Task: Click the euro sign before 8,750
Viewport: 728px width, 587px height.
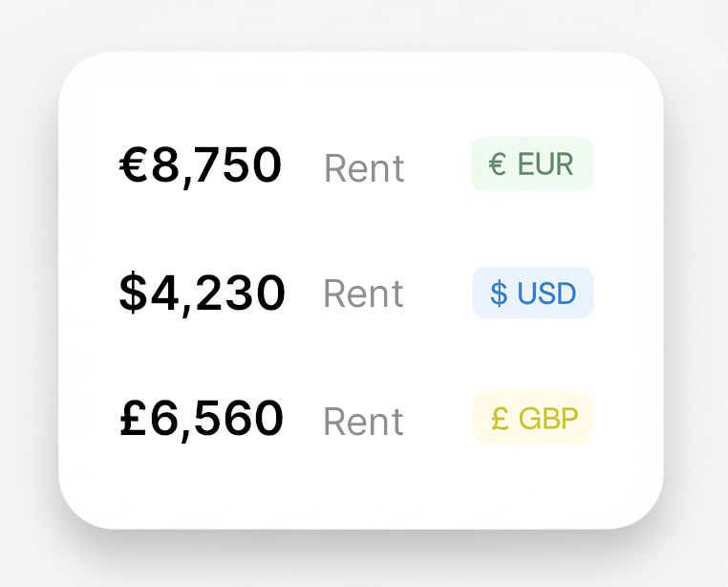Action: 135,164
